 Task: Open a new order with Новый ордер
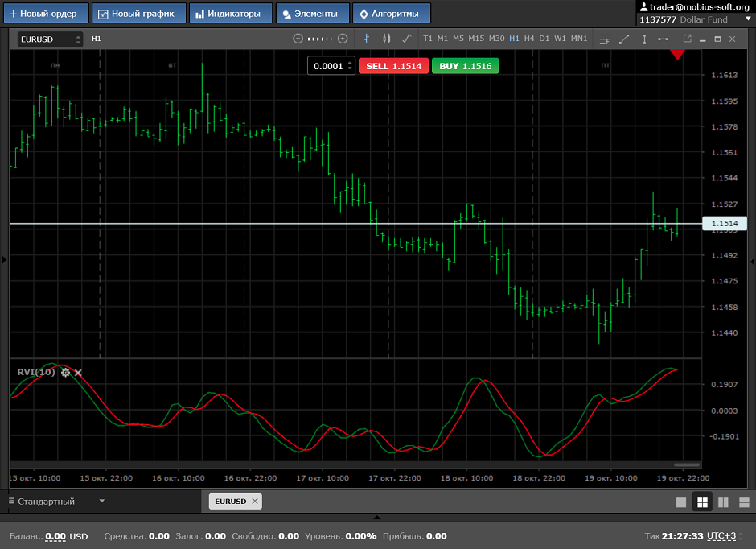coord(46,13)
